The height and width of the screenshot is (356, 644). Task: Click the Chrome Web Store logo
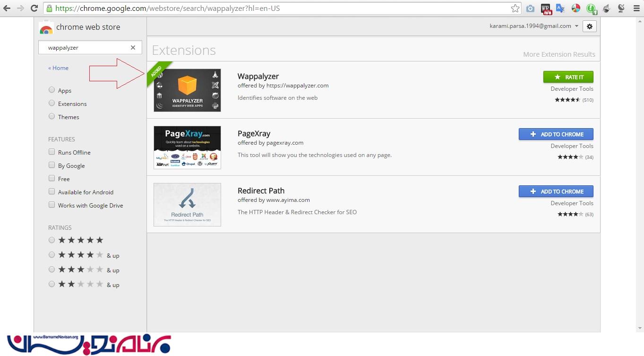coord(46,27)
